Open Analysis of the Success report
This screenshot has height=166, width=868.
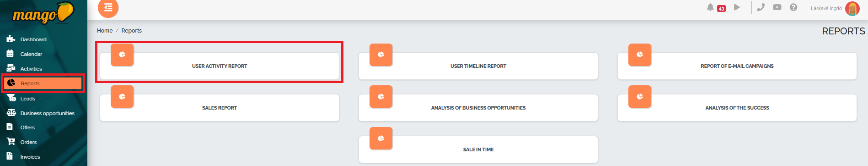tap(737, 108)
